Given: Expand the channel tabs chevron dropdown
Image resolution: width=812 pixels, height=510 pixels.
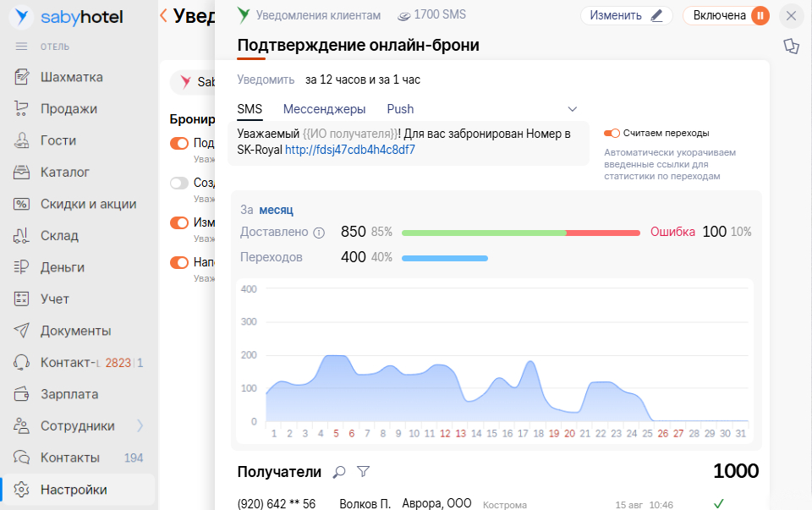Looking at the screenshot, I should point(572,109).
